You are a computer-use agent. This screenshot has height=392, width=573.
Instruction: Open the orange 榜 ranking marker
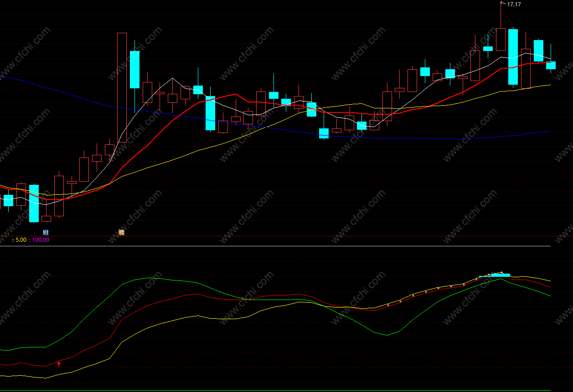(x=121, y=233)
